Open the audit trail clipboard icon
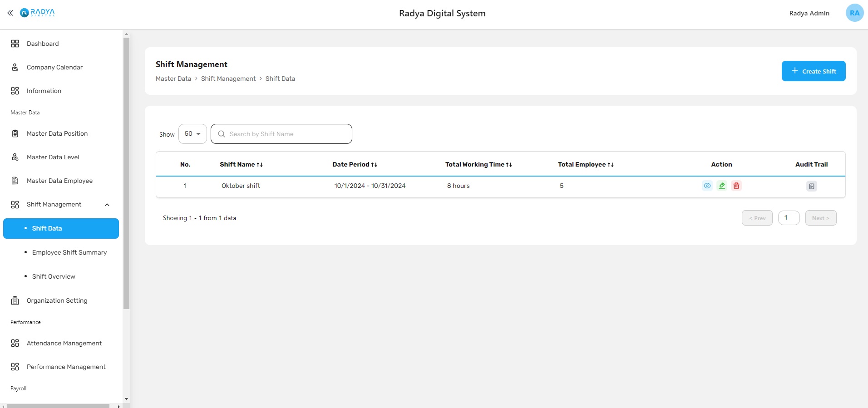Viewport: 868px width, 408px height. pos(811,186)
